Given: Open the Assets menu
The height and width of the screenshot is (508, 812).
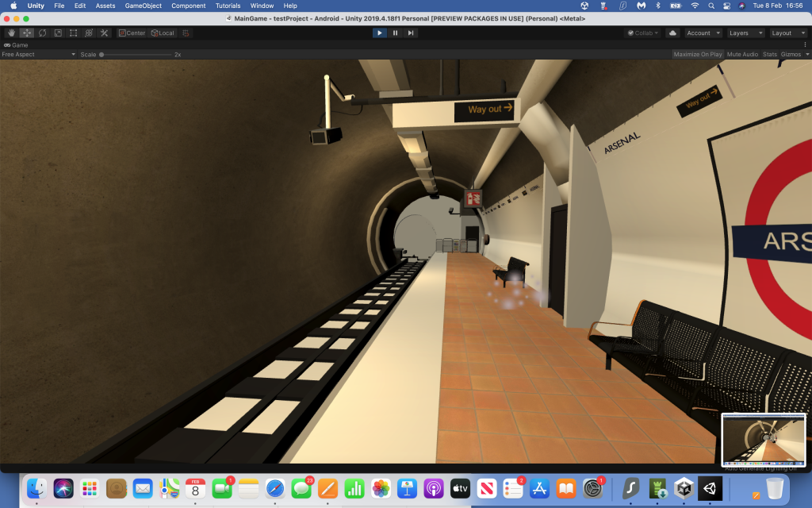Looking at the screenshot, I should tap(105, 6).
